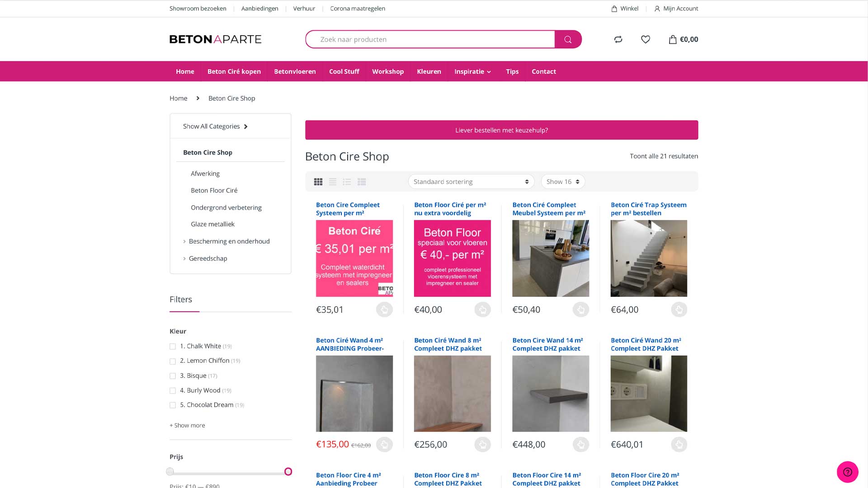Screen dimensions: 868x488
Task: Switch to grid view layout
Action: pos(318,181)
